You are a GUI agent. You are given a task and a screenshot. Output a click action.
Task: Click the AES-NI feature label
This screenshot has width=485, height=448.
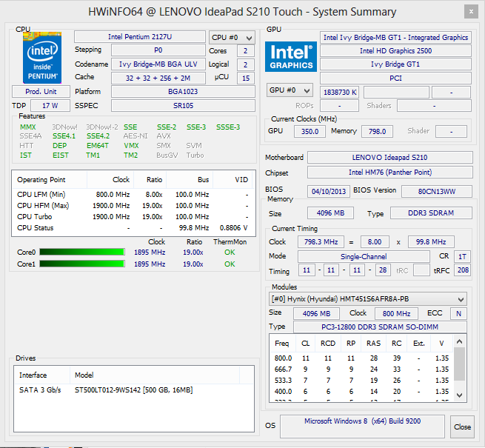click(136, 136)
